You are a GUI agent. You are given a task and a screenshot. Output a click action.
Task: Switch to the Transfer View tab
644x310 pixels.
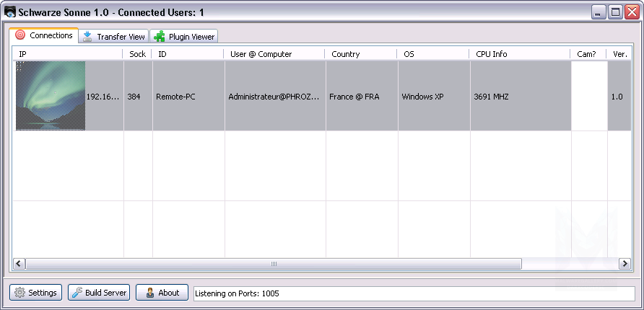[113, 36]
